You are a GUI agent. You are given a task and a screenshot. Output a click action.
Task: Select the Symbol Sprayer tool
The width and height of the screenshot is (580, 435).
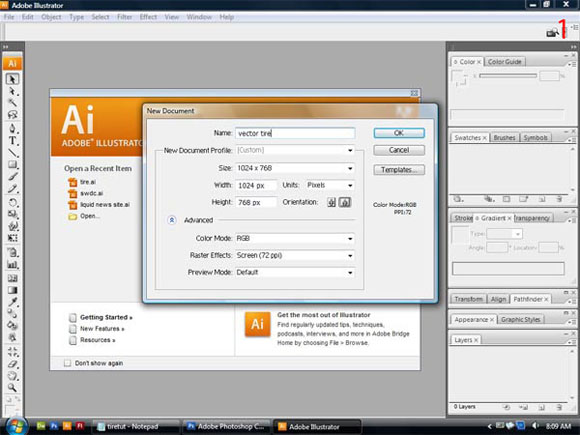pyautogui.click(x=12, y=253)
